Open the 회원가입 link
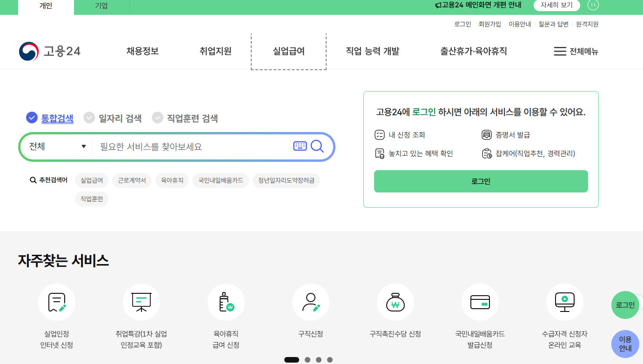This screenshot has width=643, height=364. point(490,24)
